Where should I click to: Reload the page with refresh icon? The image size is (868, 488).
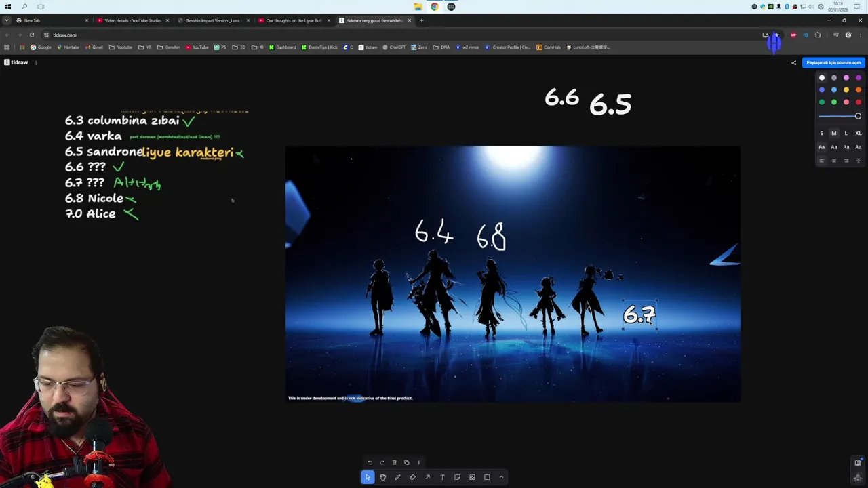(31, 35)
